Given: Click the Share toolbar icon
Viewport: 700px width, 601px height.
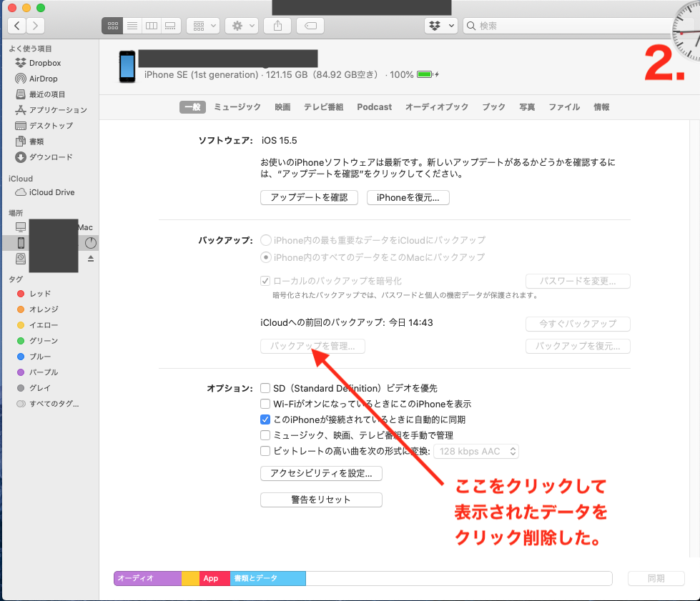Looking at the screenshot, I should click(x=277, y=26).
